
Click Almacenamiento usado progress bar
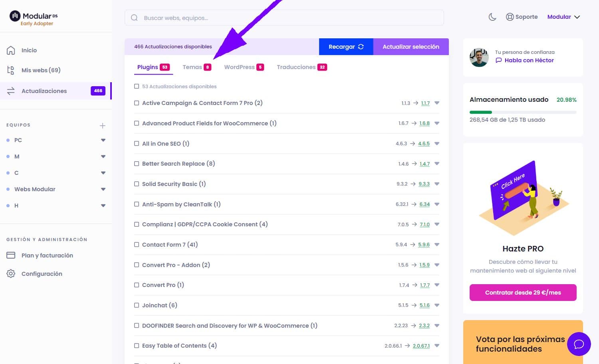[x=523, y=112]
